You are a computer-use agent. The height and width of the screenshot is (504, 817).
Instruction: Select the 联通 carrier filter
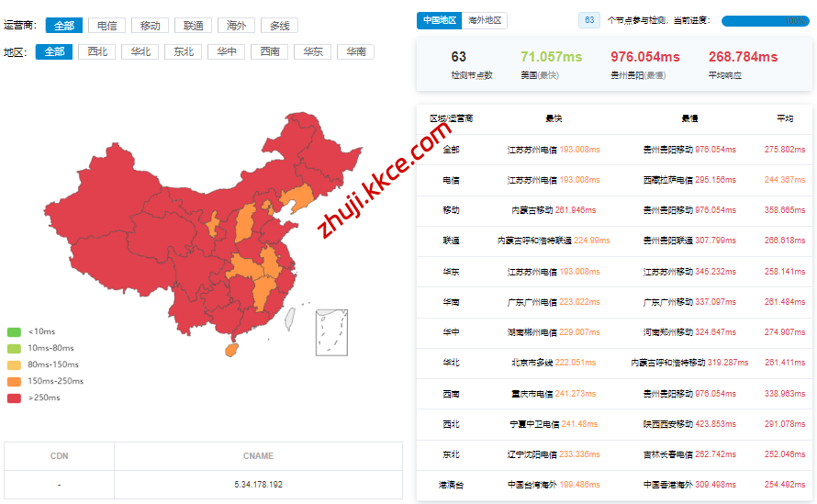tap(193, 26)
